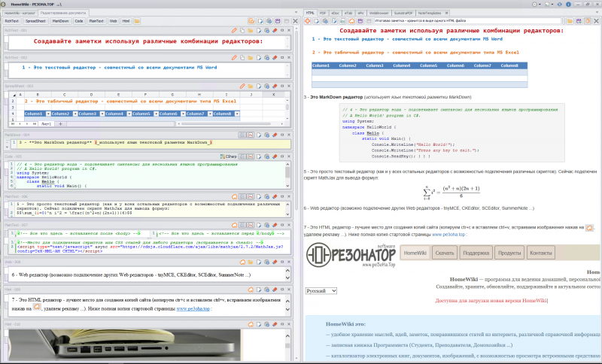This screenshot has height=364, width=602.
Task: Click the Контакты site navigation button
Action: tap(540, 253)
